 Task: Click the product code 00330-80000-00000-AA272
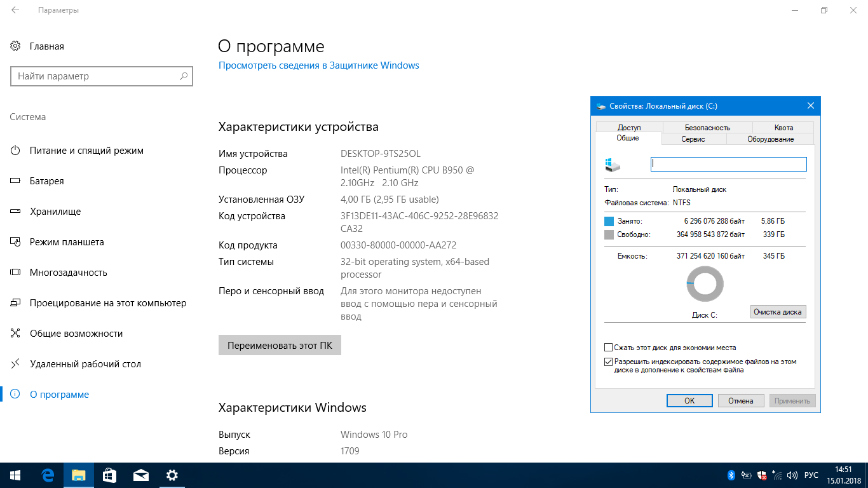[x=398, y=245]
